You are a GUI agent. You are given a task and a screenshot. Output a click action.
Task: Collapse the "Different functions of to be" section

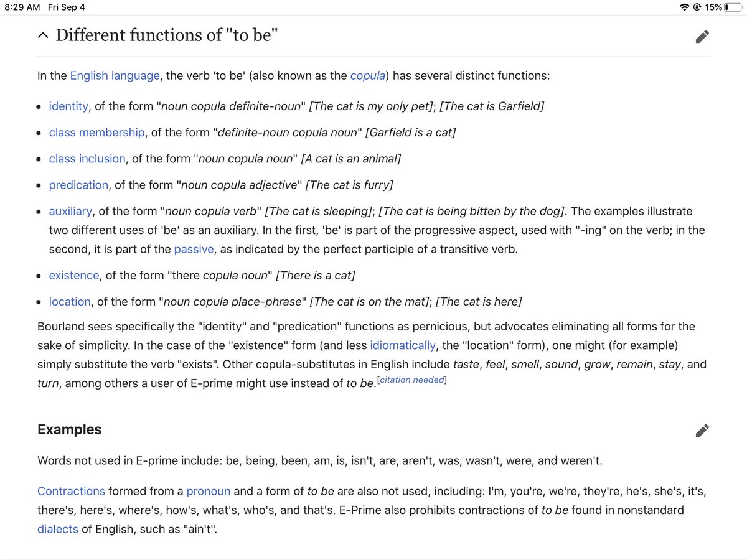point(42,35)
